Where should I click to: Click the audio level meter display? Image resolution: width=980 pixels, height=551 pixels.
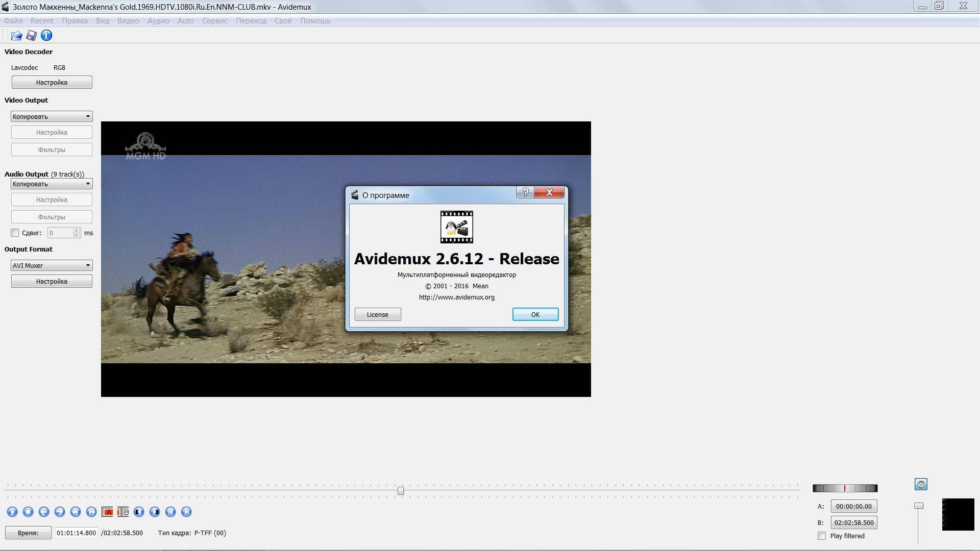coord(958,514)
